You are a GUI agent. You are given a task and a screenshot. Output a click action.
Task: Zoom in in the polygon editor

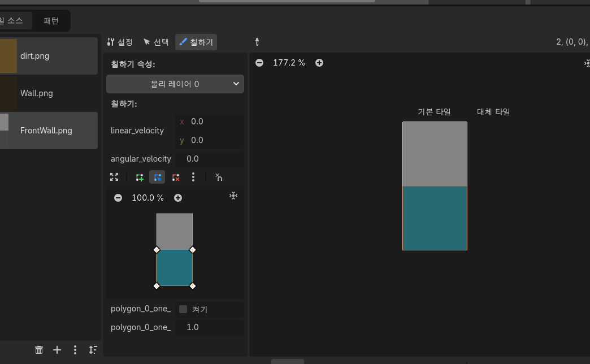[178, 198]
